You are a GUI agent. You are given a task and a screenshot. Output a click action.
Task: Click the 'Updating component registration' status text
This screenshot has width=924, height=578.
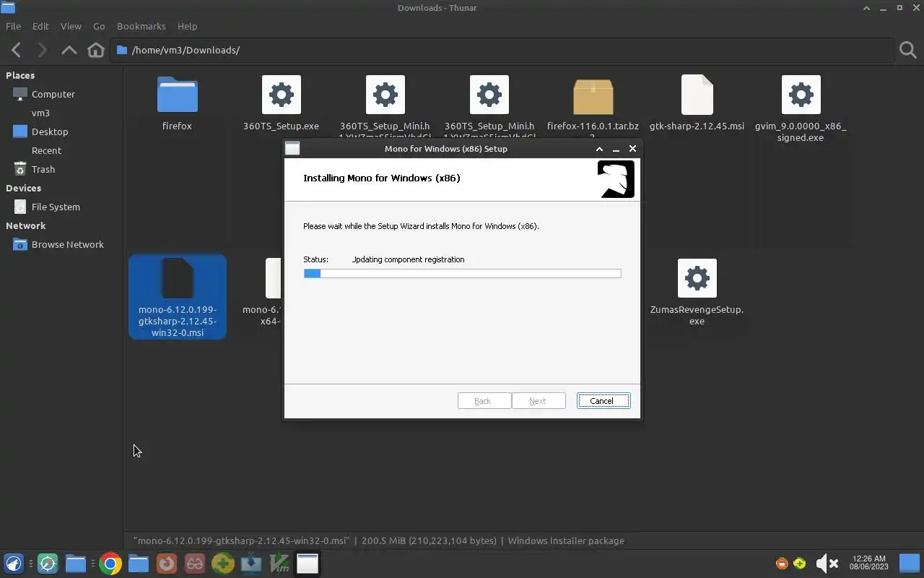pyautogui.click(x=408, y=259)
